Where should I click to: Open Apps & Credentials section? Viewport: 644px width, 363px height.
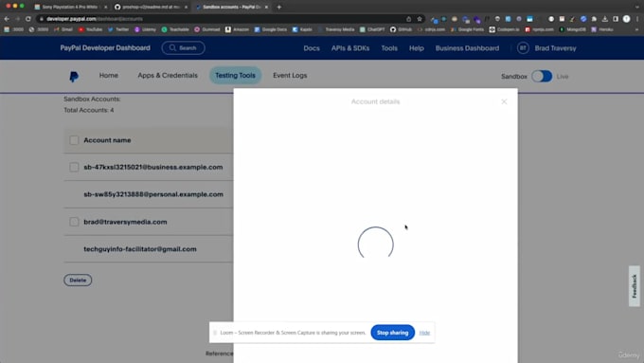(x=168, y=76)
